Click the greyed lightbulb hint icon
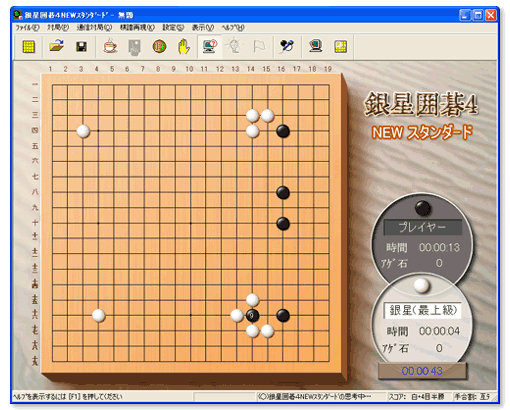This screenshot has height=410, width=510. [x=234, y=46]
